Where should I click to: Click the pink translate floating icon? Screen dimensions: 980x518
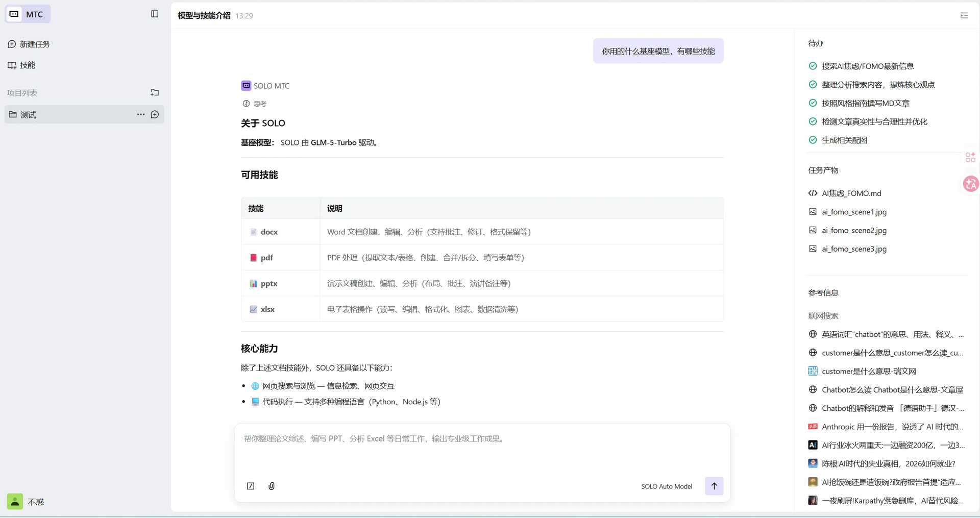pyautogui.click(x=970, y=184)
